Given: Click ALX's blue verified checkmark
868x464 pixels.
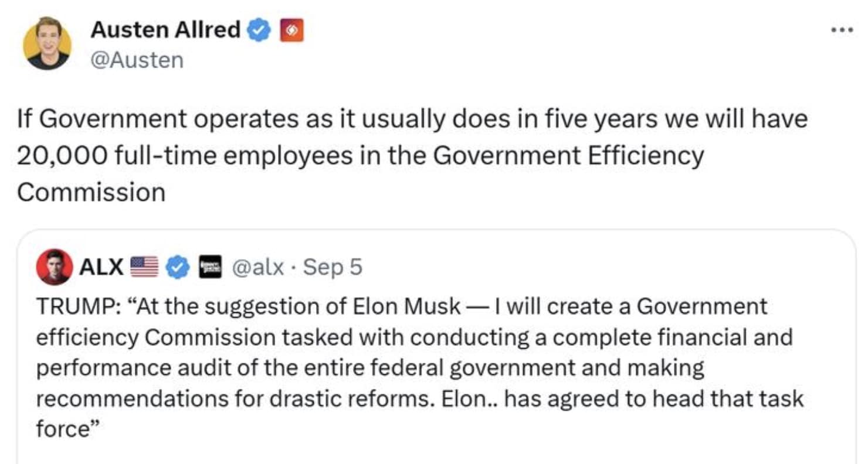Looking at the screenshot, I should pyautogui.click(x=178, y=267).
